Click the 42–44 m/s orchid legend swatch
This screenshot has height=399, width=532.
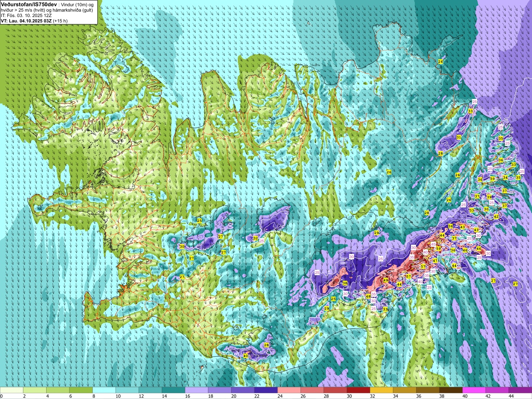497,390
